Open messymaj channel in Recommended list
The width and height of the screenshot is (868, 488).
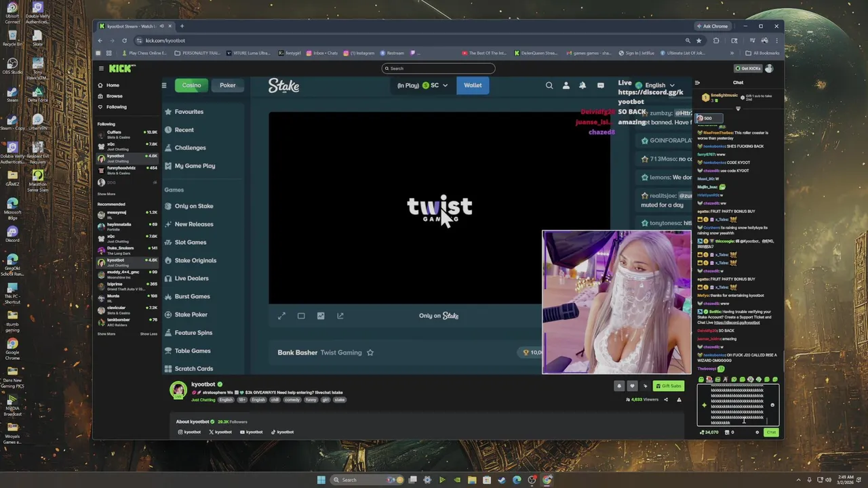point(127,214)
